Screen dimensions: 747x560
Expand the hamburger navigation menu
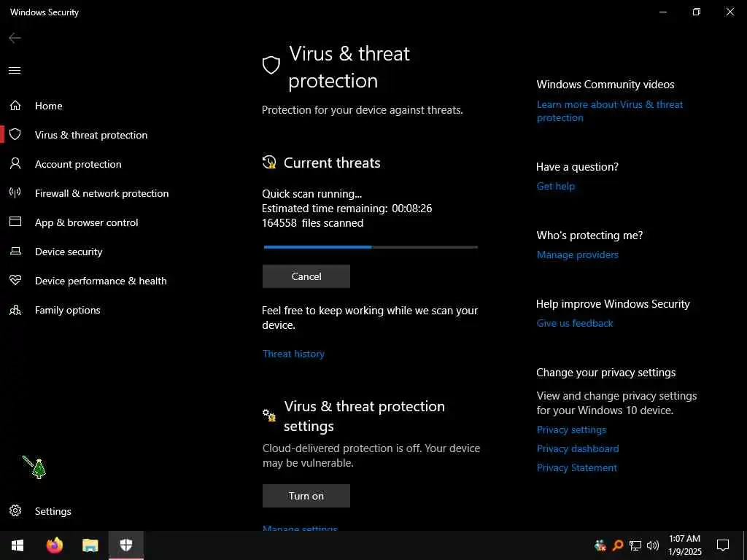coord(15,71)
